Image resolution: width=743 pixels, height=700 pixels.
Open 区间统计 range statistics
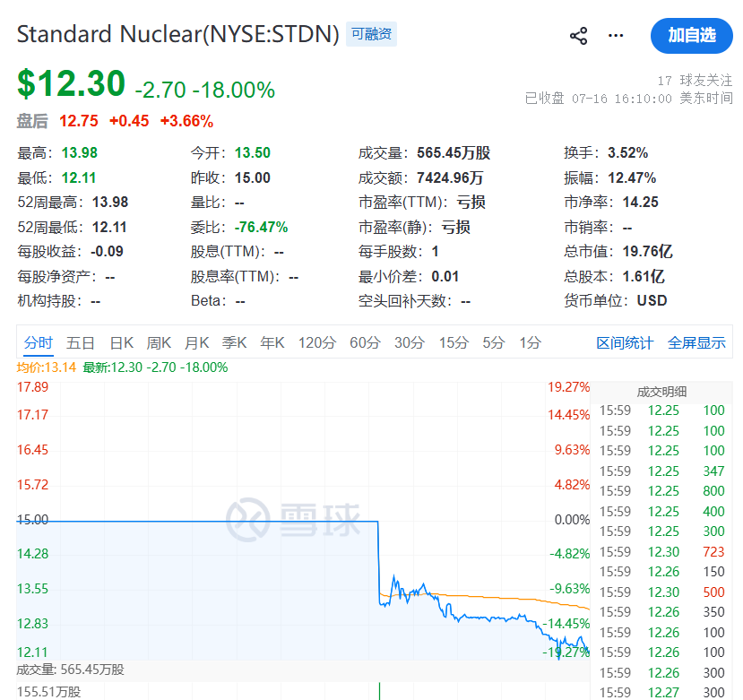click(x=625, y=342)
